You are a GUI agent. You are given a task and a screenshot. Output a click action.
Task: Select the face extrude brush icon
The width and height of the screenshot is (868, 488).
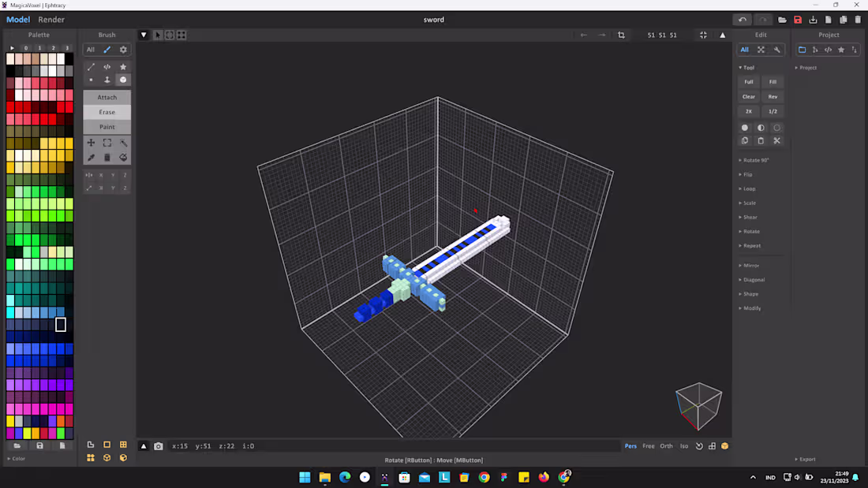(107, 80)
